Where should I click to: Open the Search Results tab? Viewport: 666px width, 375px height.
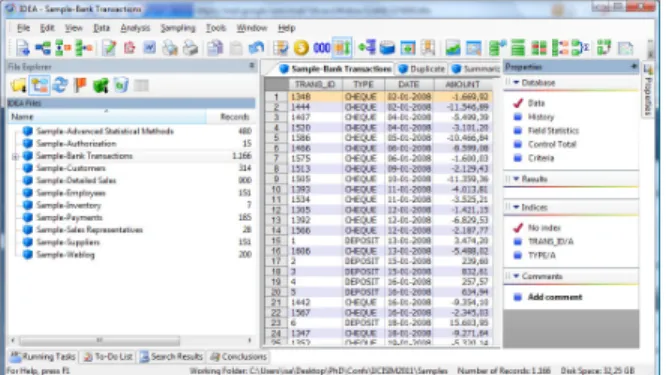(171, 357)
